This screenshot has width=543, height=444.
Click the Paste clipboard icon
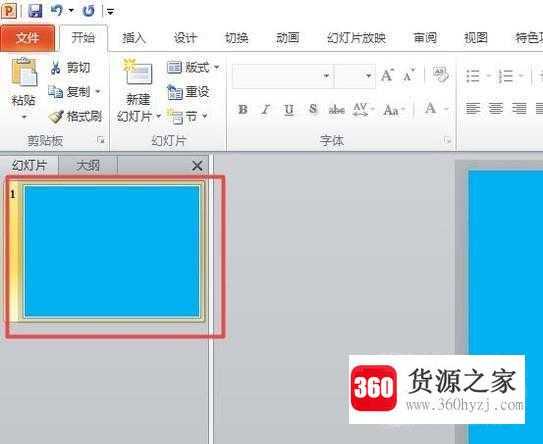coord(24,72)
